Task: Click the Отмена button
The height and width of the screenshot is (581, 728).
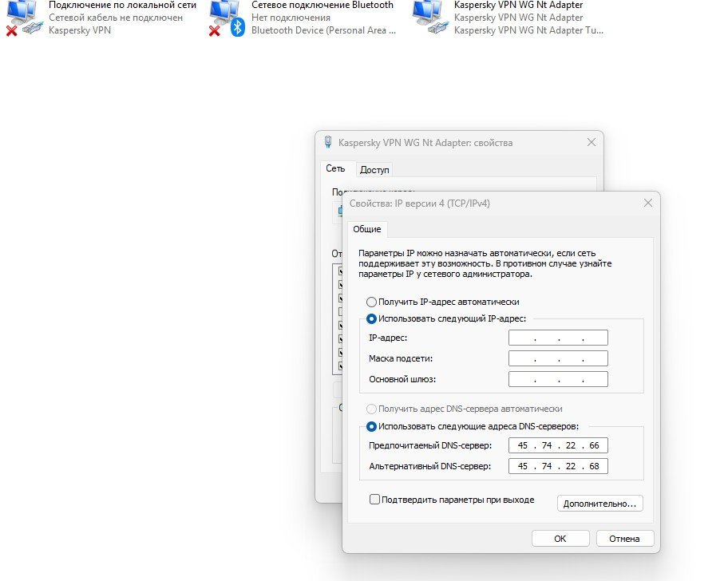Action: click(x=625, y=539)
